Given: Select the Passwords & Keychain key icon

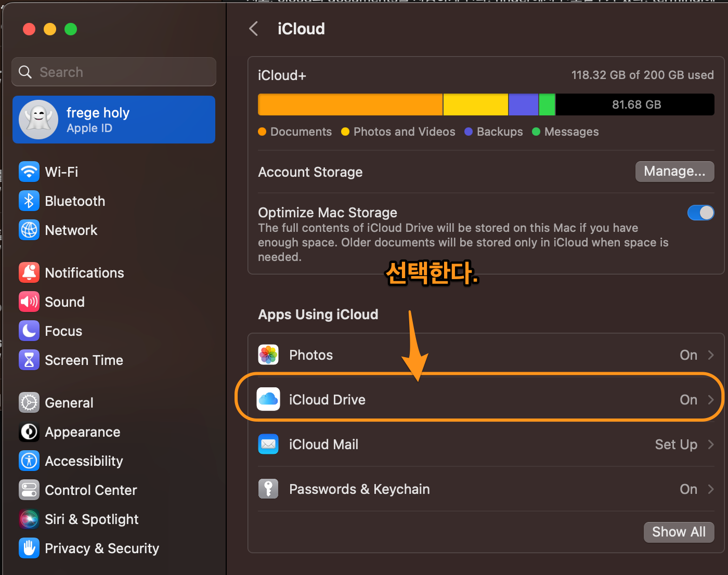Looking at the screenshot, I should [268, 489].
